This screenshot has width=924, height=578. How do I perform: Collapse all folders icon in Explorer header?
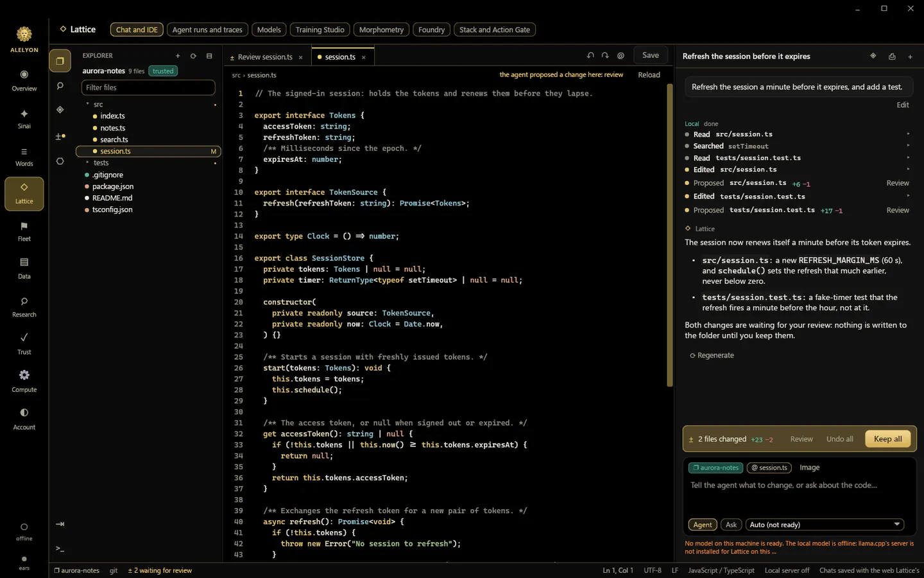point(209,56)
